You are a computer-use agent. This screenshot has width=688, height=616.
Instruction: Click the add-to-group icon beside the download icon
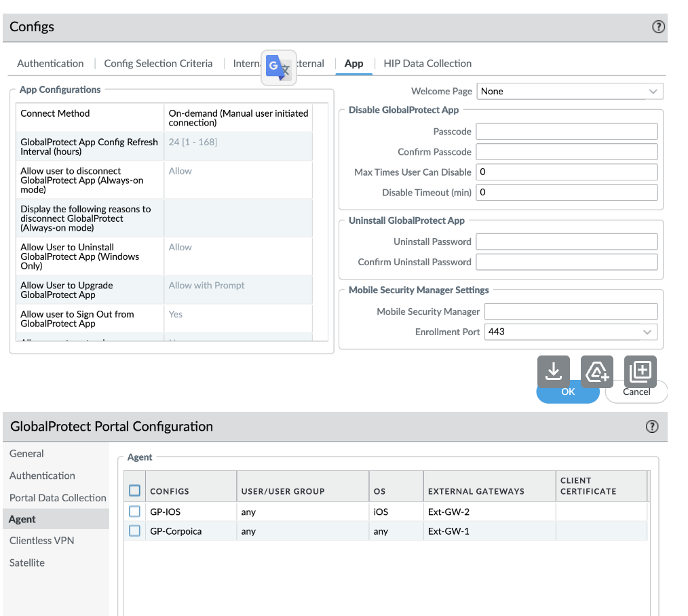click(x=596, y=371)
